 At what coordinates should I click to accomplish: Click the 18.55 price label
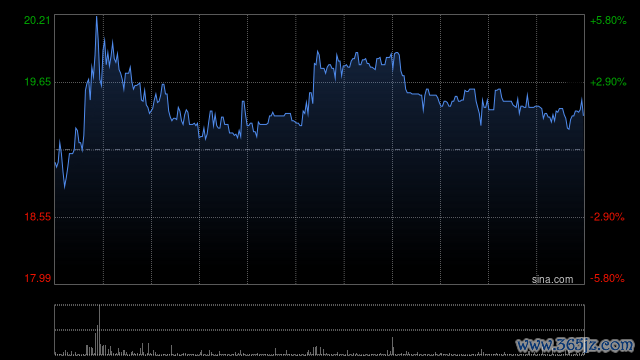point(38,217)
